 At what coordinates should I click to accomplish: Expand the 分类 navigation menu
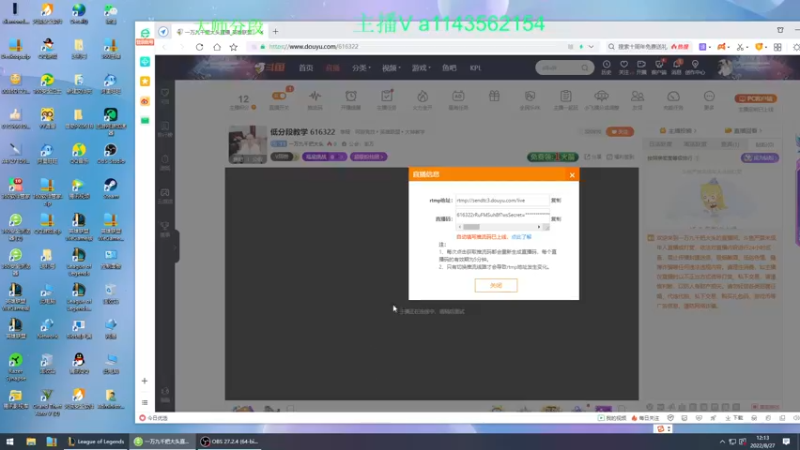point(361,68)
